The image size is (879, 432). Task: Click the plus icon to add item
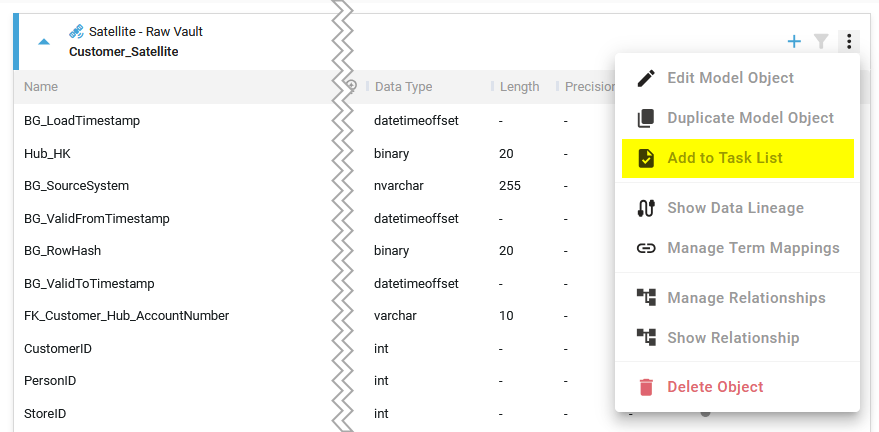(794, 42)
